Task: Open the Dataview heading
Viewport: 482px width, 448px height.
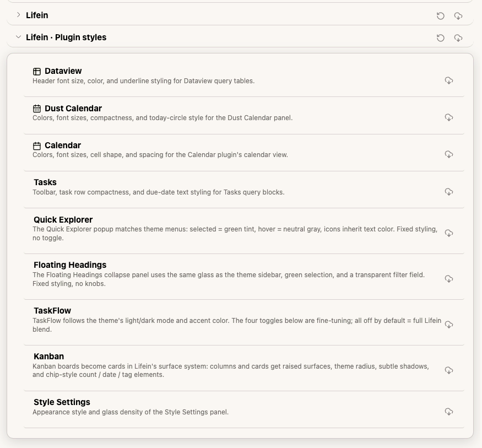Action: pos(63,71)
